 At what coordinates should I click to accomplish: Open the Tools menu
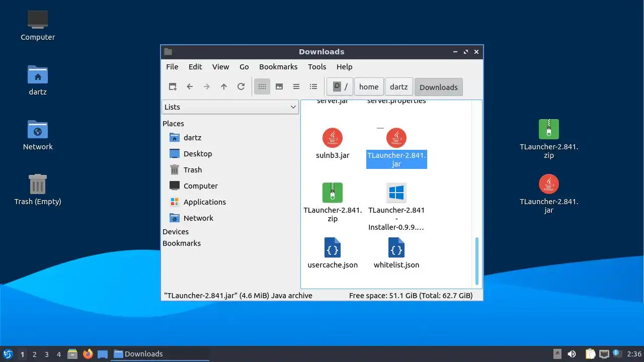click(317, 66)
